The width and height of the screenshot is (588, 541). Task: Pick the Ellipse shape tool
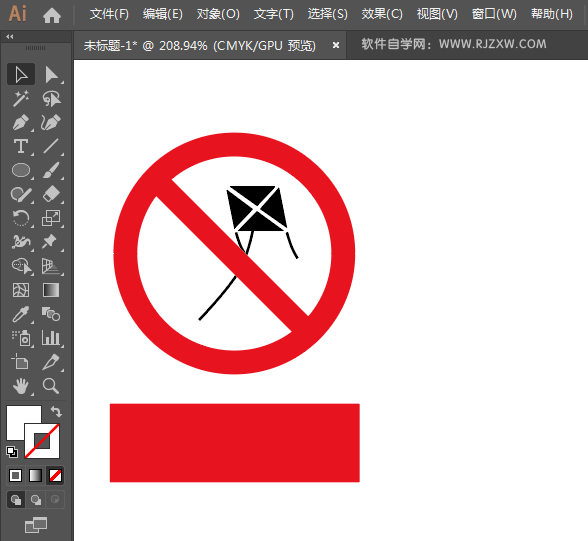21,170
